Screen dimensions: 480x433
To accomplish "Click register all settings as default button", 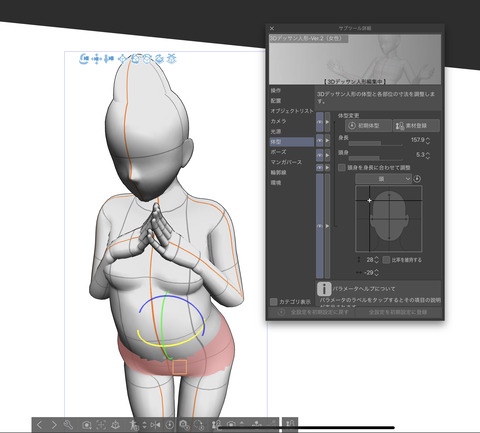I will 399,312.
